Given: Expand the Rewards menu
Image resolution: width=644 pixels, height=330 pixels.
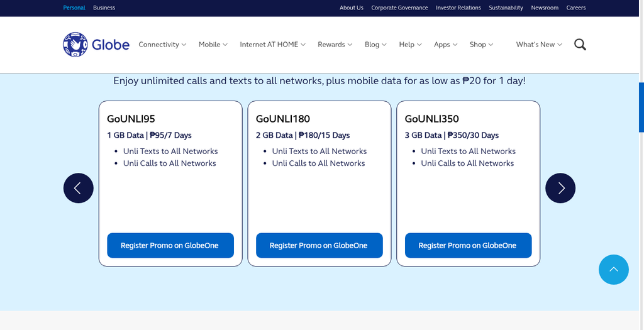Looking at the screenshot, I should point(335,45).
